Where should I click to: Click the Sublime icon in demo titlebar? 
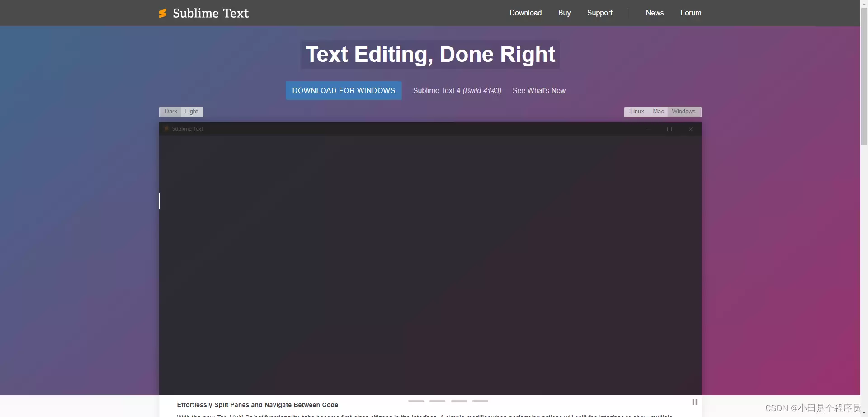[x=166, y=129]
